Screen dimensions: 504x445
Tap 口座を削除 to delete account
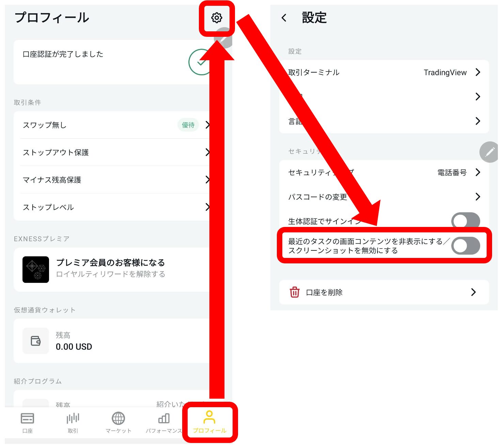point(383,292)
